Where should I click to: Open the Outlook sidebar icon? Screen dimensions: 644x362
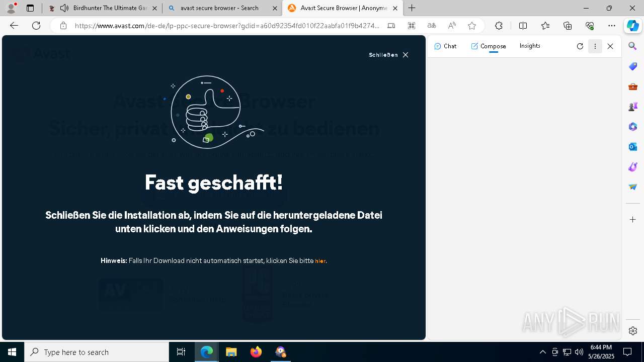[633, 147]
